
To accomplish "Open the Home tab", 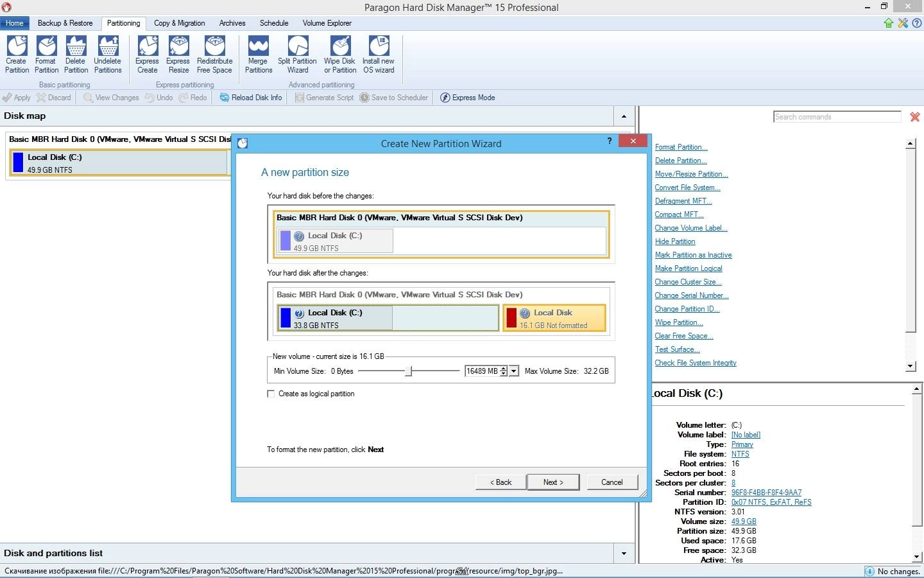I will pyautogui.click(x=14, y=23).
